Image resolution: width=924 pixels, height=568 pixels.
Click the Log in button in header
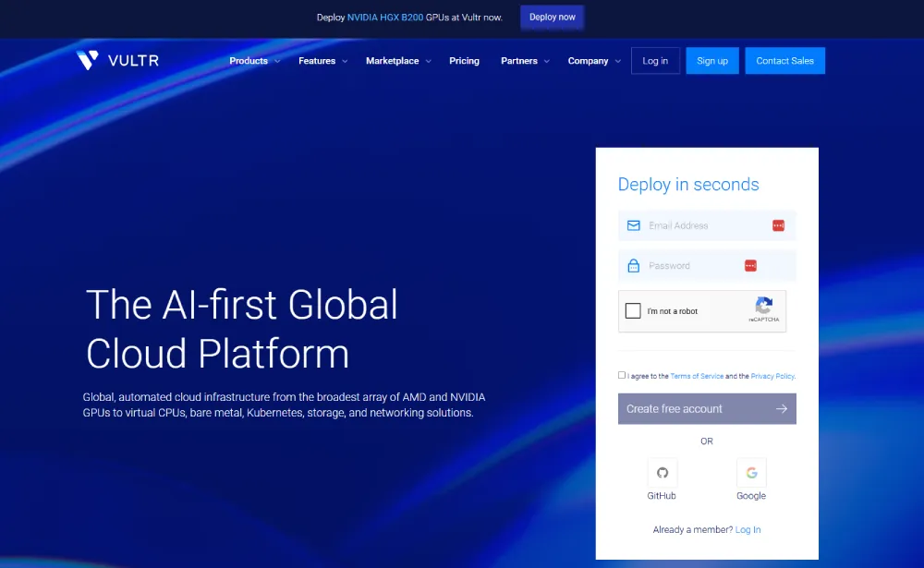coord(655,61)
